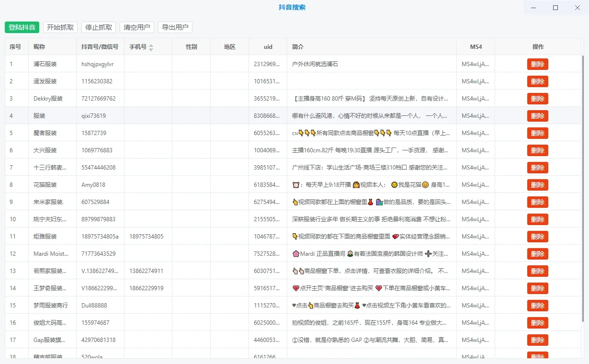This screenshot has height=364, width=589.
Task: Delete the 花猫服装 row
Action: pos(538,185)
